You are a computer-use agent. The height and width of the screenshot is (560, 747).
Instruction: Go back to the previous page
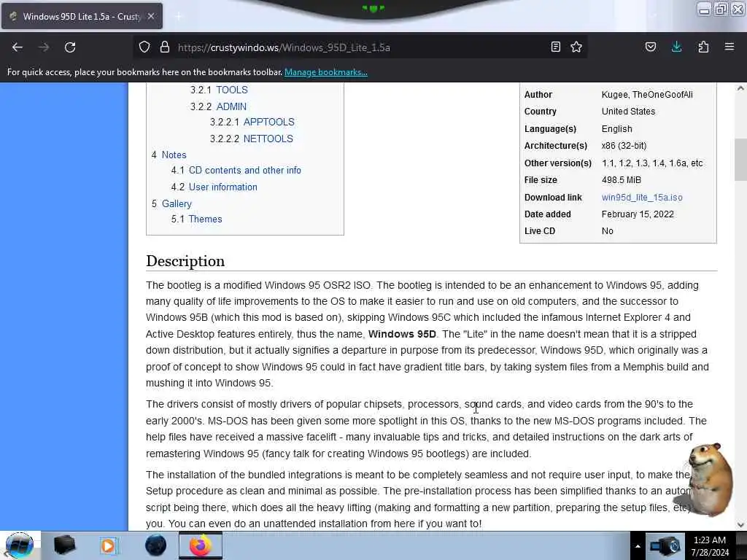(x=18, y=47)
